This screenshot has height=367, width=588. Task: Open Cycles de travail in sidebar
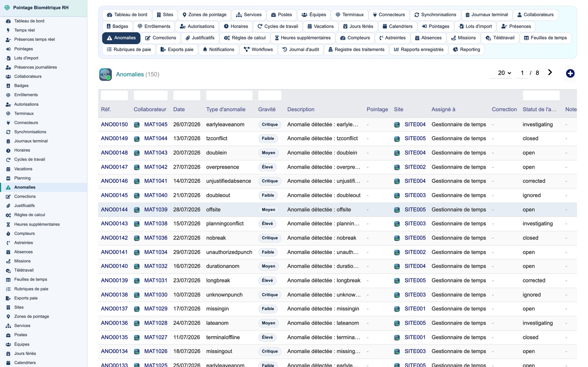(30, 159)
